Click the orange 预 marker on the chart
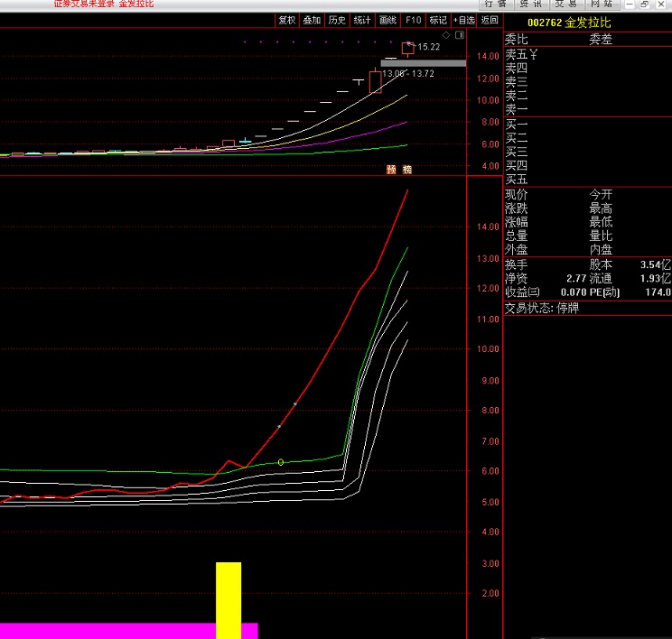This screenshot has width=672, height=639. click(391, 170)
